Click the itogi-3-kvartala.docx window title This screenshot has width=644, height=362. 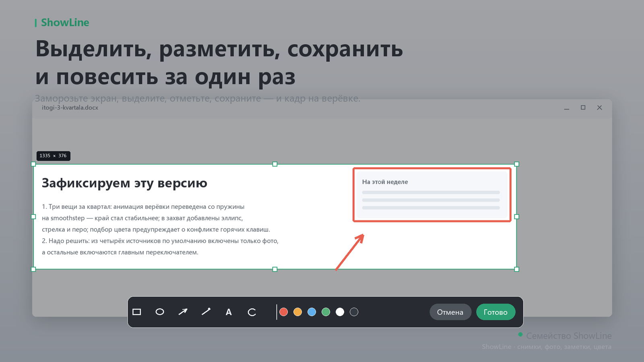click(x=70, y=108)
